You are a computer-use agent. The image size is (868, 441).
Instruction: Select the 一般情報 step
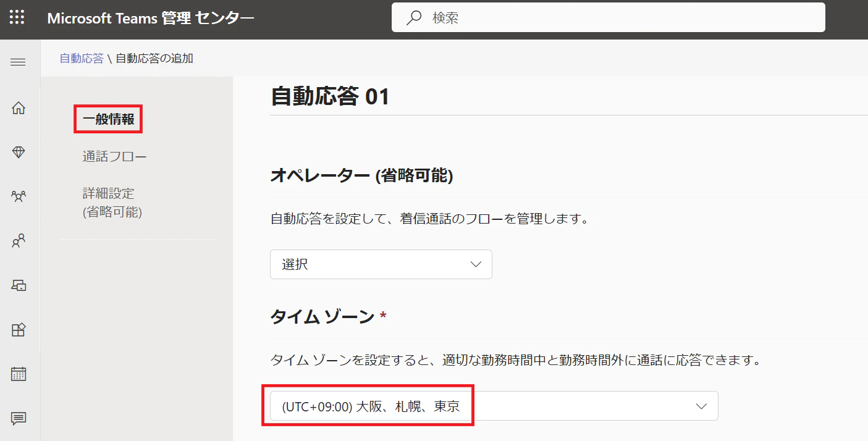109,119
